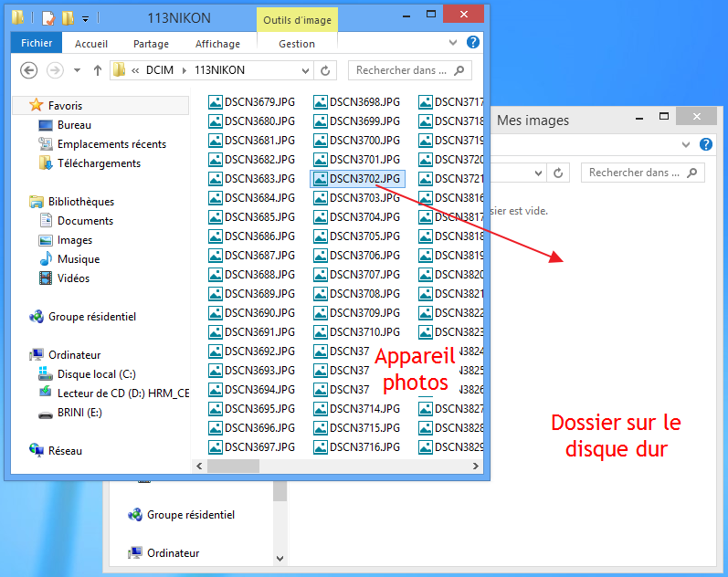Viewport: 728px width, 577px height.
Task: Click 113NIKON in the address path
Action: click(219, 70)
